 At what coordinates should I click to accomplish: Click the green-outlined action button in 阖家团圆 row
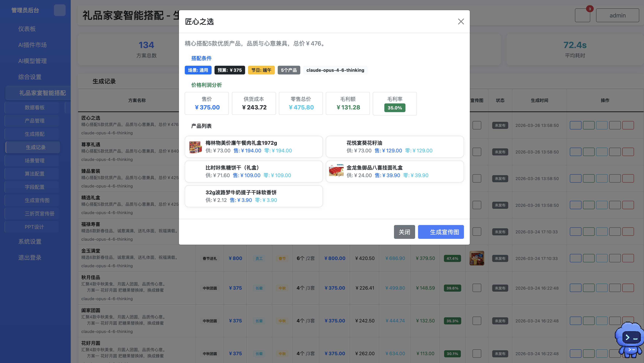[588, 321]
